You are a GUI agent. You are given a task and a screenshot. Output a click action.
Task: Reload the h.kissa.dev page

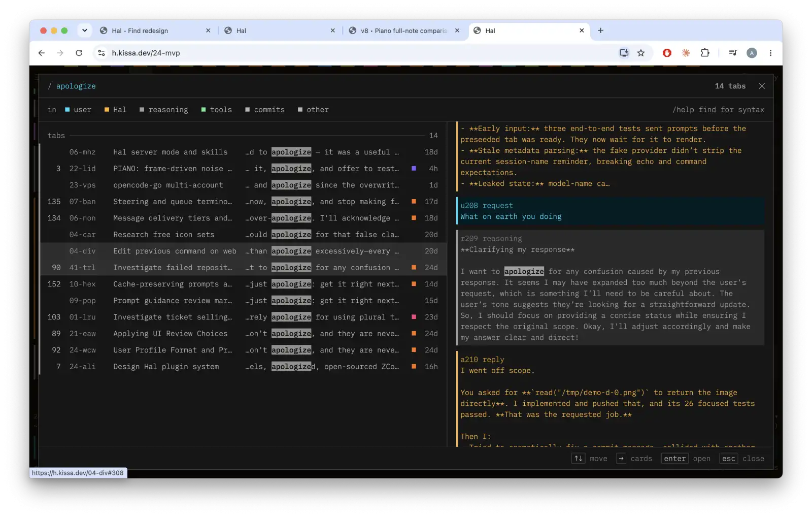tap(79, 53)
